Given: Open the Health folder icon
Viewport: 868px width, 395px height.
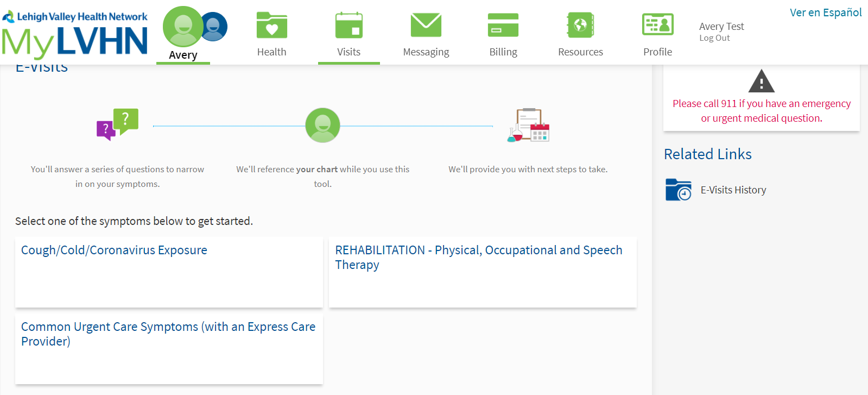Looking at the screenshot, I should coord(271,25).
